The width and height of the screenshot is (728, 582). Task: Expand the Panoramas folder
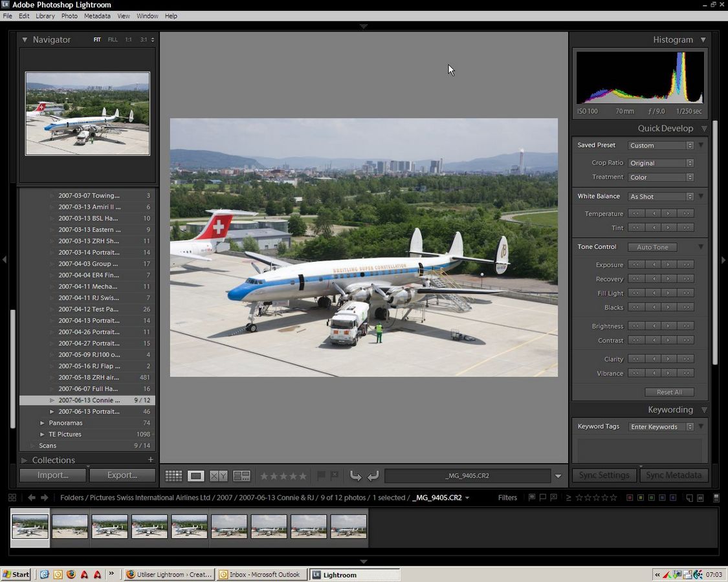[42, 423]
